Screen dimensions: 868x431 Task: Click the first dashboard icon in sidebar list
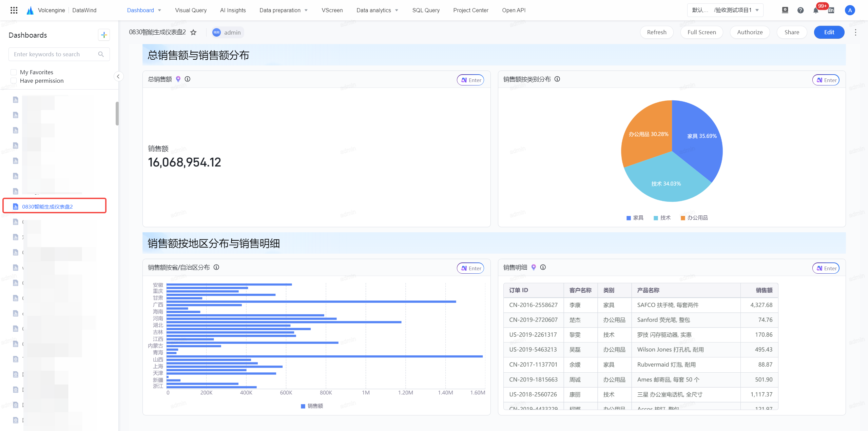click(x=16, y=99)
